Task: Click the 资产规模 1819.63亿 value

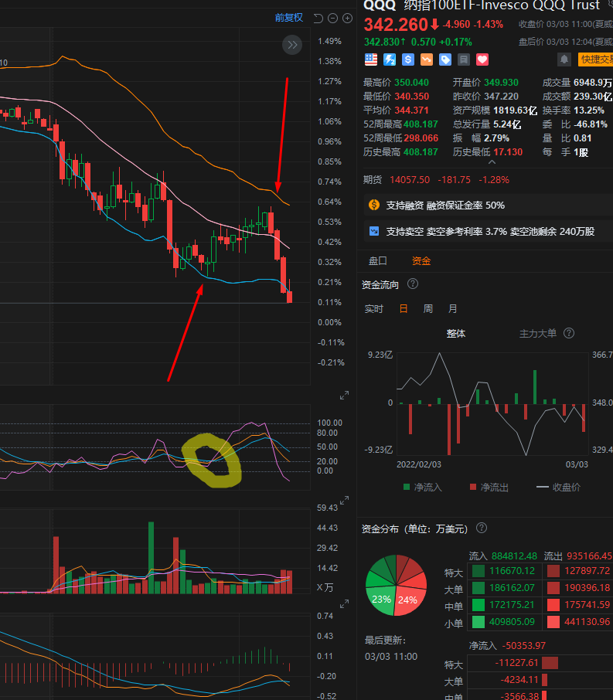Action: click(515, 110)
